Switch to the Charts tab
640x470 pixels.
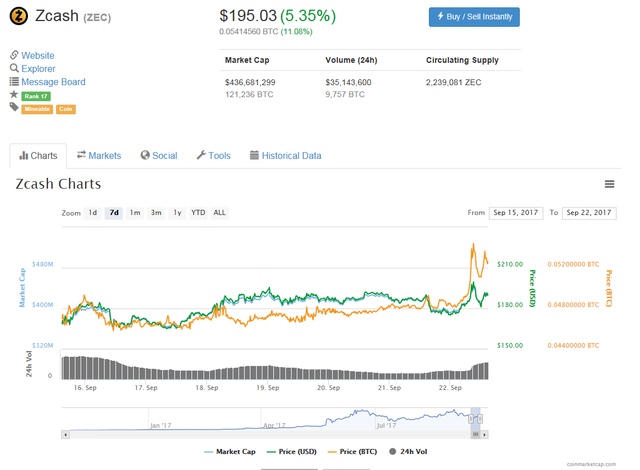coord(38,155)
